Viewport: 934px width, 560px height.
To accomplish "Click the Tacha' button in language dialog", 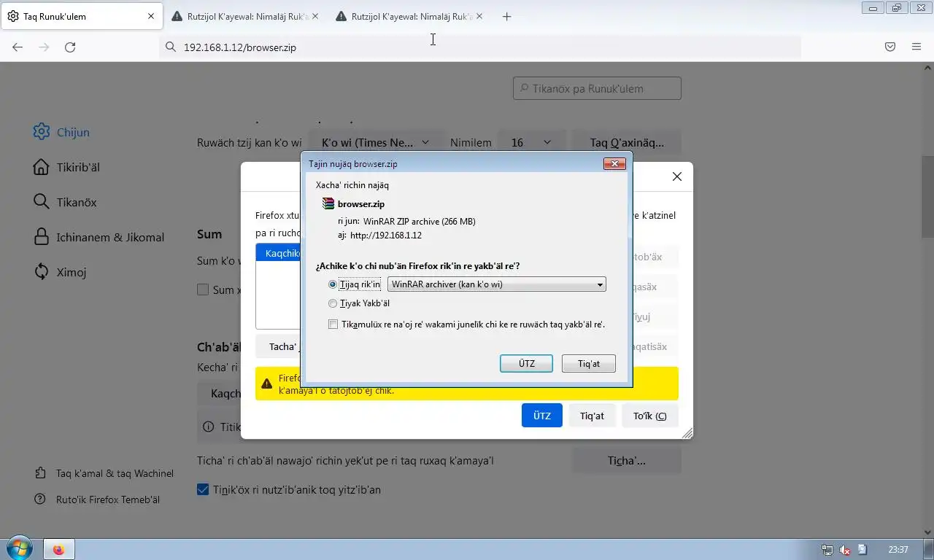I will (x=279, y=346).
